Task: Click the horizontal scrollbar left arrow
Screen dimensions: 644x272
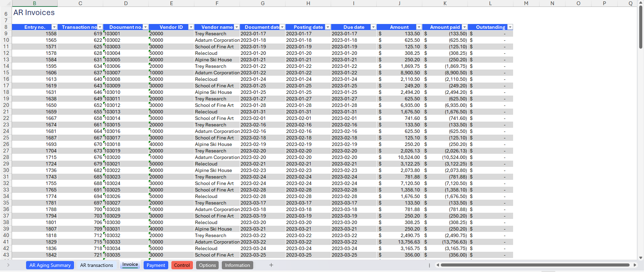Action: 438,265
